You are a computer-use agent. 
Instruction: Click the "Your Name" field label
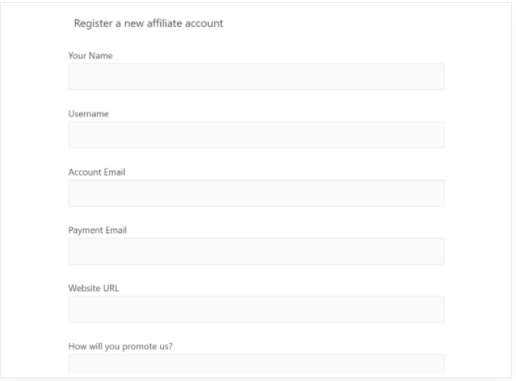(90, 56)
